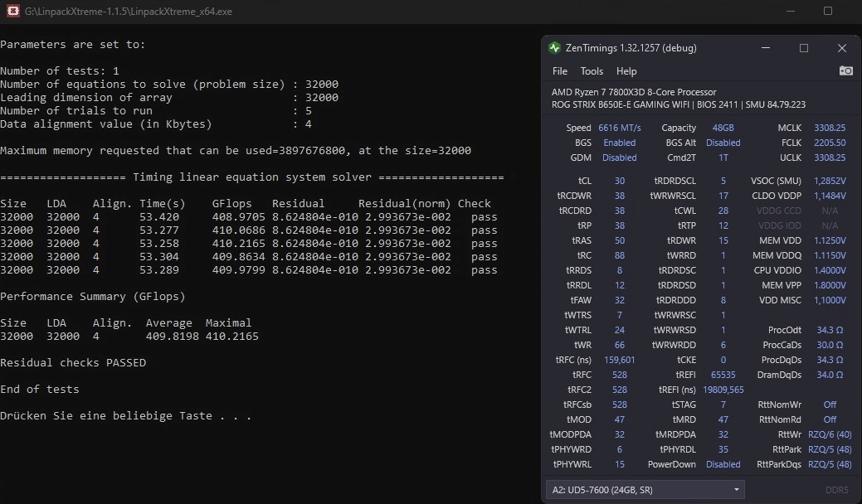Screen dimensions: 862x504
Task: Select the tRAS value 50
Action: point(620,240)
